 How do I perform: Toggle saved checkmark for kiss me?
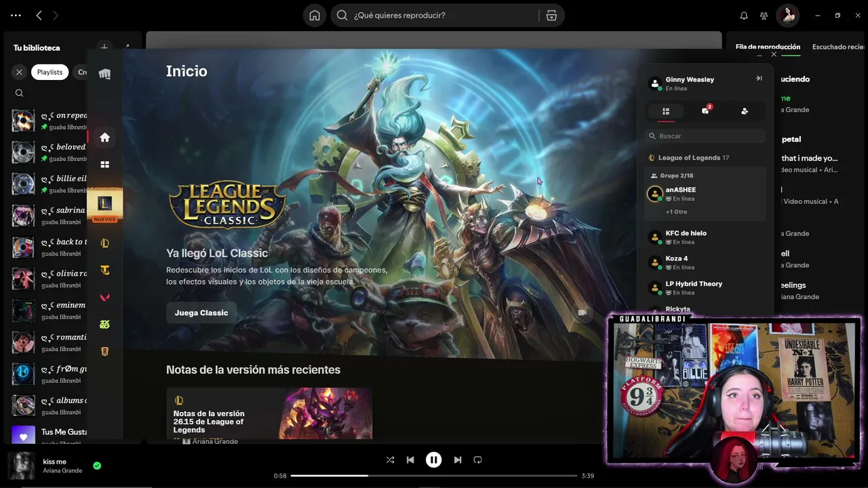pyautogui.click(x=97, y=466)
